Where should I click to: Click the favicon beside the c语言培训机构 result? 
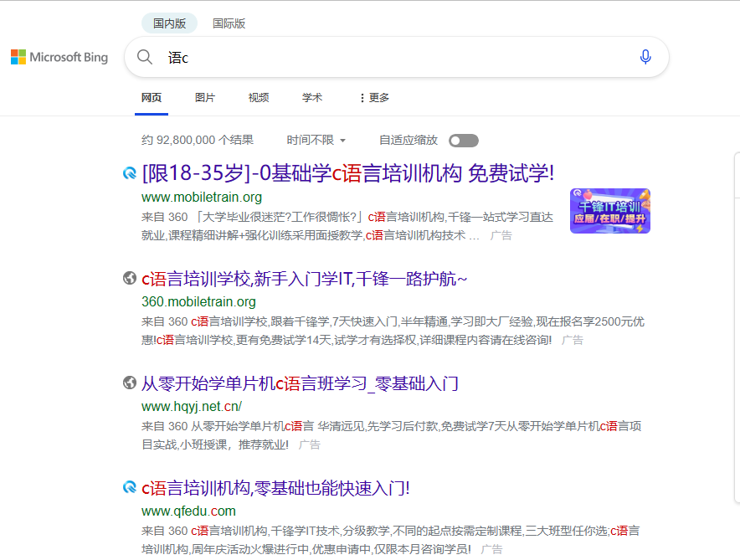pyautogui.click(x=129, y=487)
